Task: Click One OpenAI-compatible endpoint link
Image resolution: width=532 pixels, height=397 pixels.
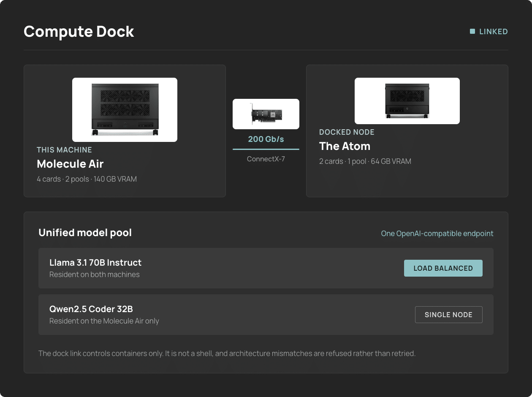Action: 437,234
